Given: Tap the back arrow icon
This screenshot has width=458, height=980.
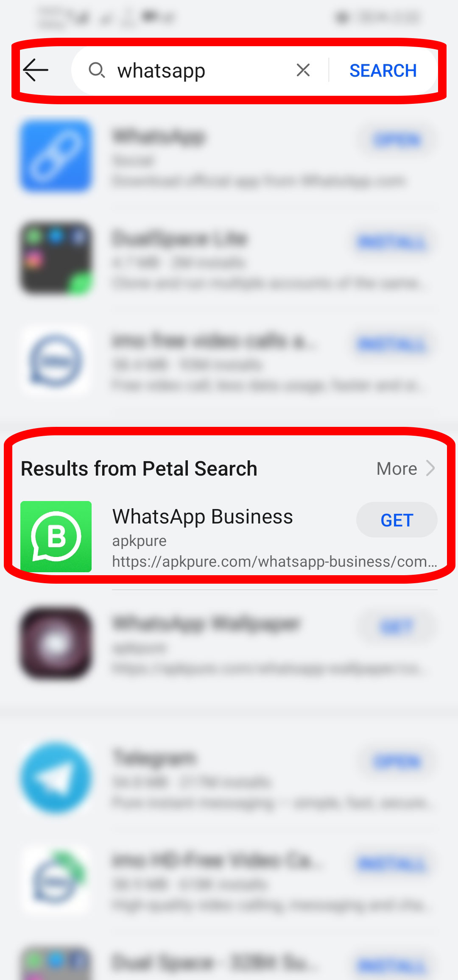Looking at the screenshot, I should 36,70.
